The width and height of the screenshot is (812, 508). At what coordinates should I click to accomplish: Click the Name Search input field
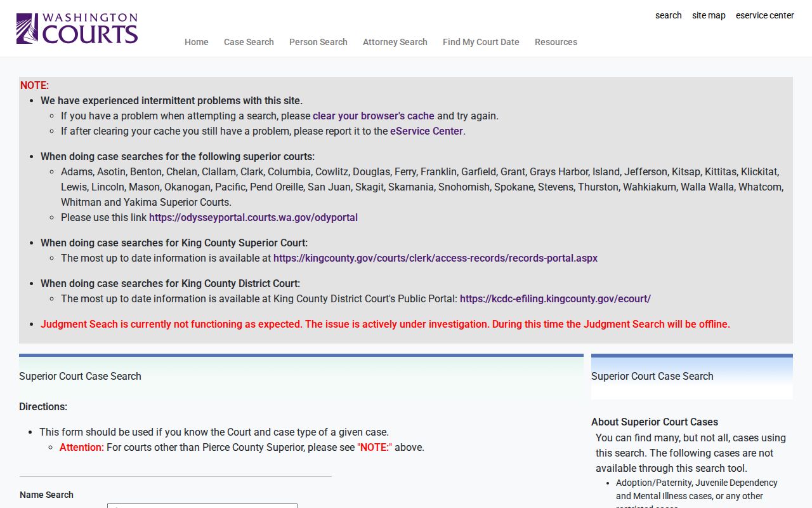coord(202,505)
